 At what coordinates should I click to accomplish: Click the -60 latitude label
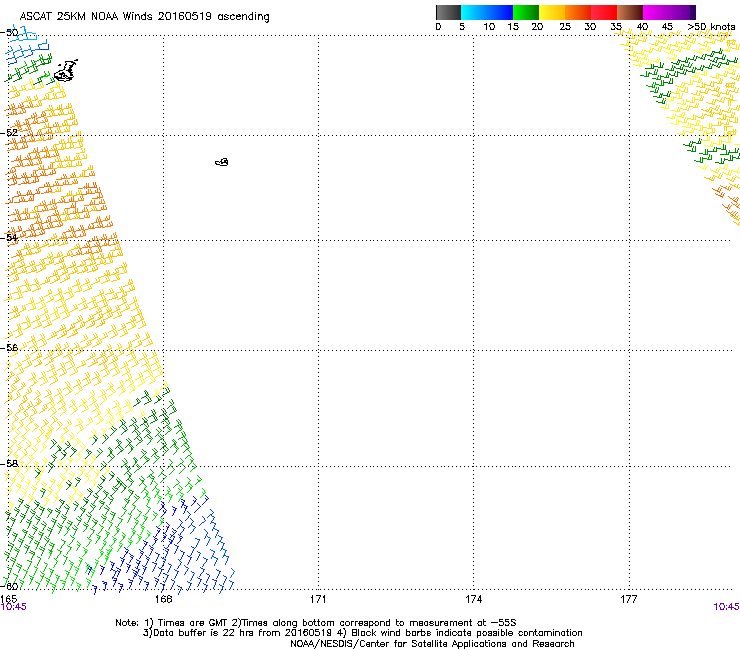10,586
